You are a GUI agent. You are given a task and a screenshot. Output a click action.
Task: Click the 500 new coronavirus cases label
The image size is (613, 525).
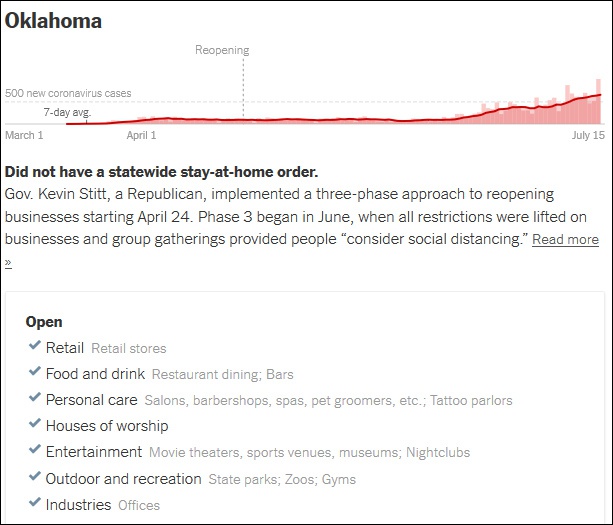coord(68,93)
